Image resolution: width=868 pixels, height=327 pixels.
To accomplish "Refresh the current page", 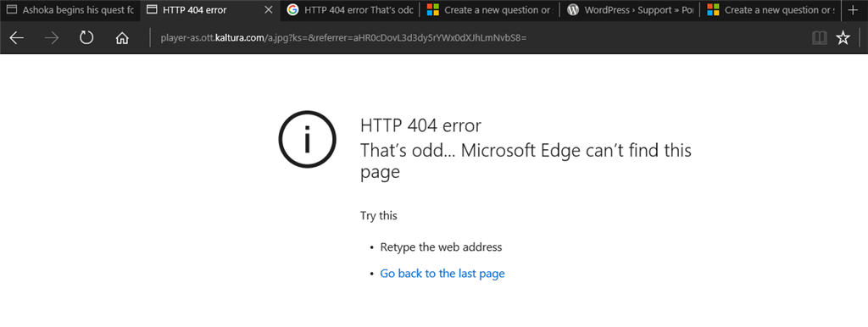I will click(86, 37).
